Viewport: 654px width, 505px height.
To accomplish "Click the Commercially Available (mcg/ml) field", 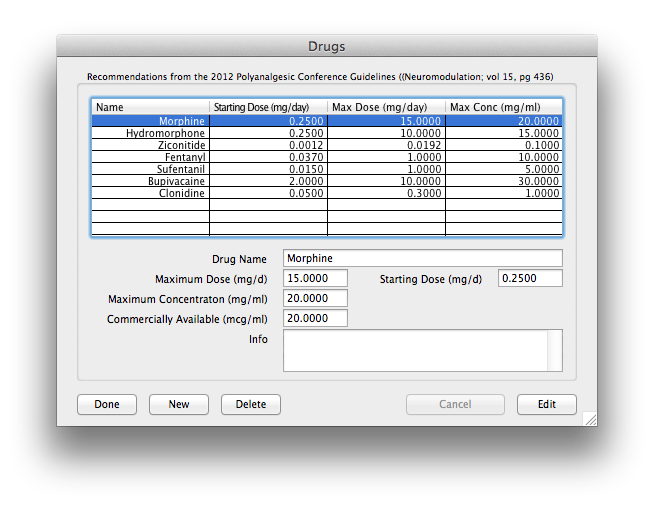I will (x=315, y=318).
